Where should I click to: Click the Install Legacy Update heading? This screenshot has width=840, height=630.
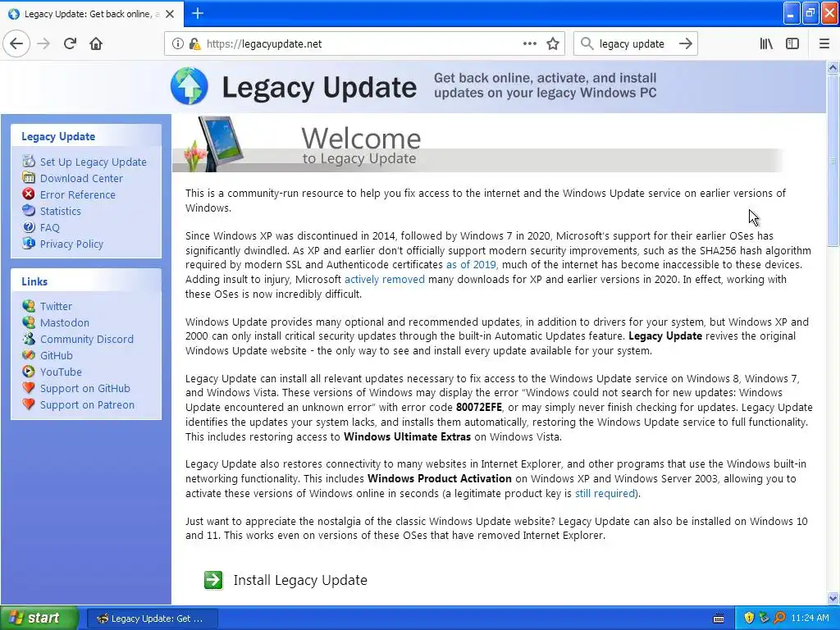300,580
